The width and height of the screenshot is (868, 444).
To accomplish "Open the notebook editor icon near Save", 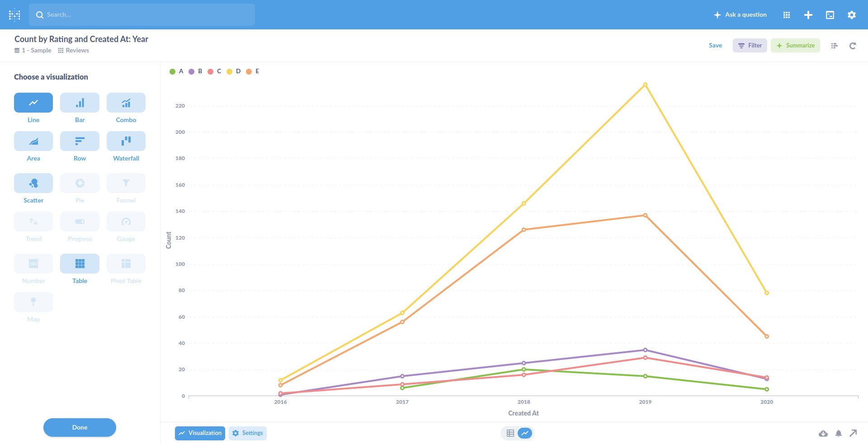I will click(834, 46).
